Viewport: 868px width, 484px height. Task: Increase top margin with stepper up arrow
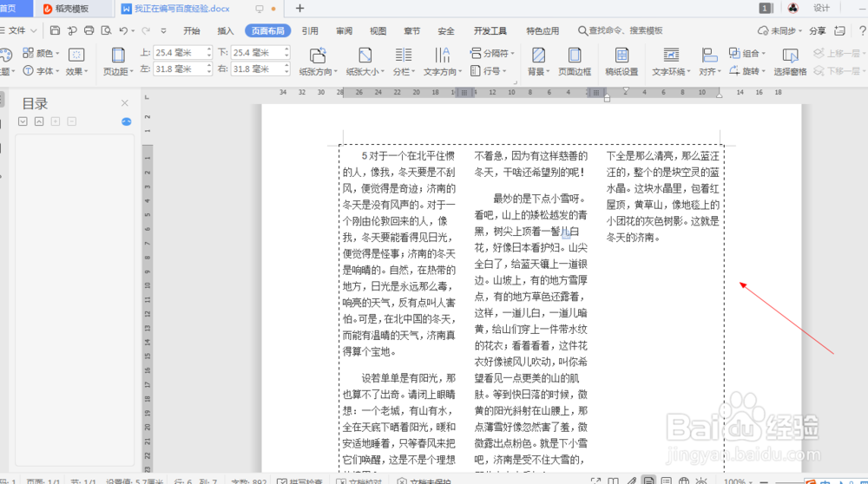click(x=209, y=49)
